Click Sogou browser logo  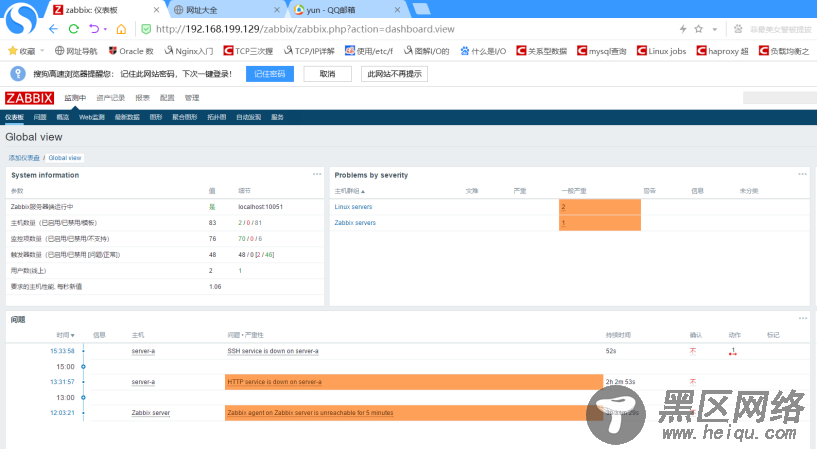[21, 19]
